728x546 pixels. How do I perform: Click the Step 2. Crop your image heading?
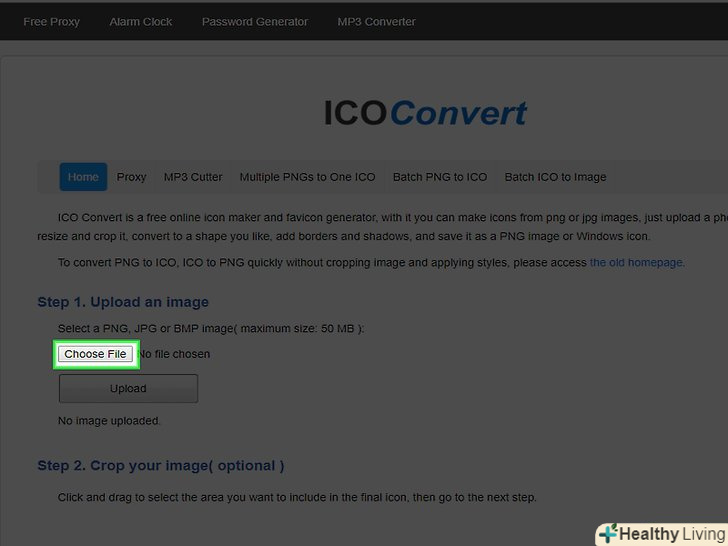[161, 466]
